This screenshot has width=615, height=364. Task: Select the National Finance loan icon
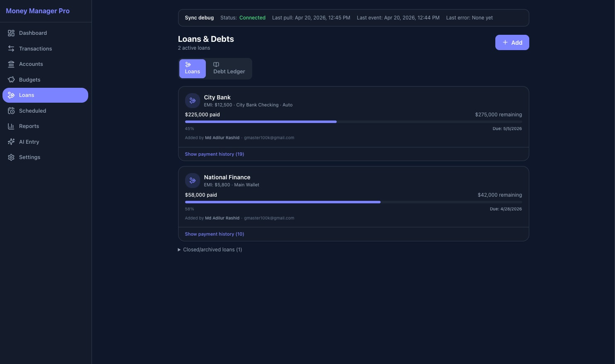[193, 181]
